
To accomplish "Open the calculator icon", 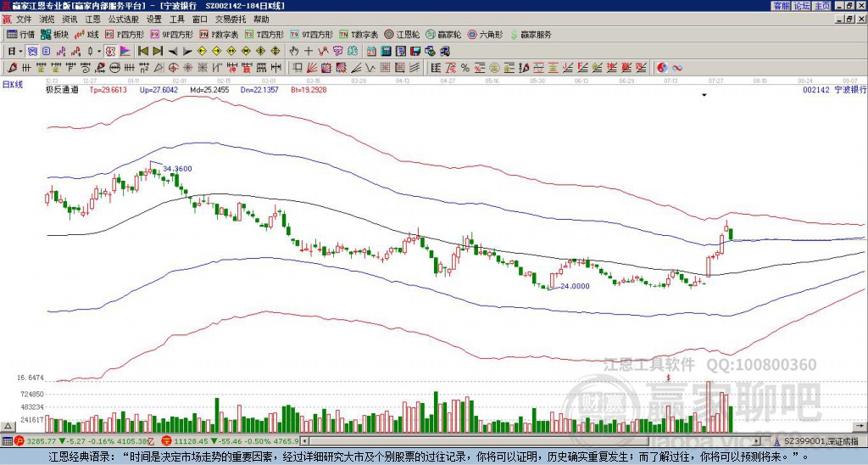I will [386, 51].
